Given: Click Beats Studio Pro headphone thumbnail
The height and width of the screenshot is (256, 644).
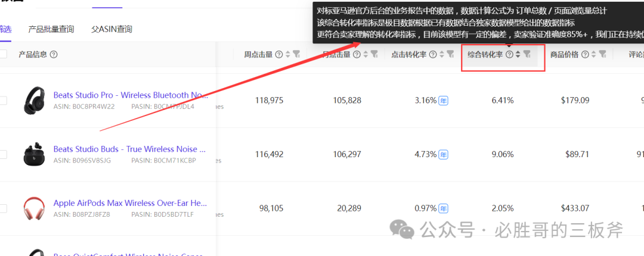Looking at the screenshot, I should pyautogui.click(x=34, y=100).
